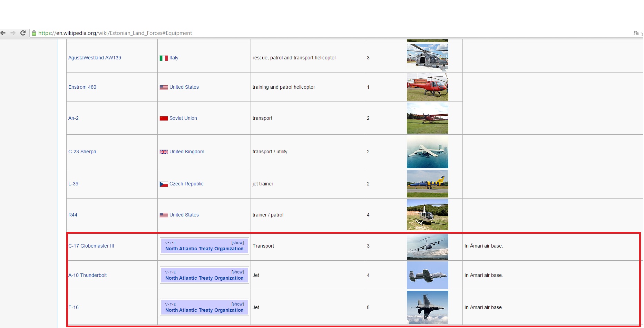
Task: Open the red Enstrom helicopter thumbnail
Action: coord(427,87)
